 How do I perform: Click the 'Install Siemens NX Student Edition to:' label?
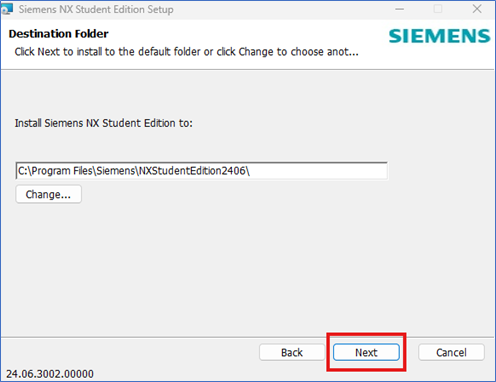pos(104,123)
